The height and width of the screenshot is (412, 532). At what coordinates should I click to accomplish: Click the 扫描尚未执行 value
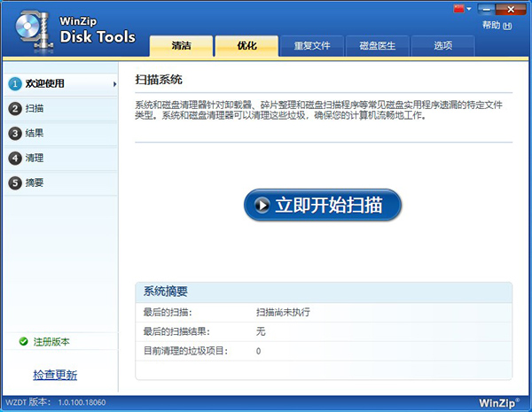(283, 312)
